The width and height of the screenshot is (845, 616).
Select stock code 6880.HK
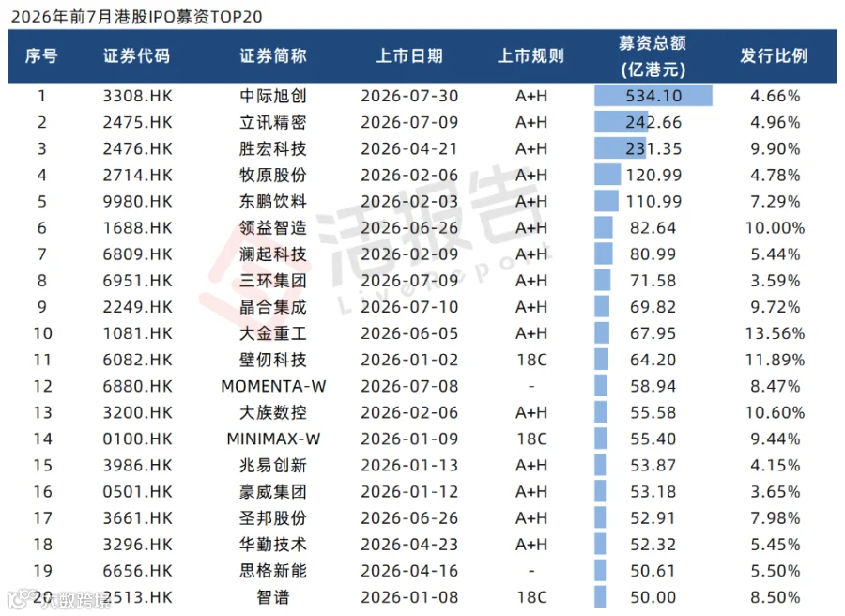tap(137, 387)
